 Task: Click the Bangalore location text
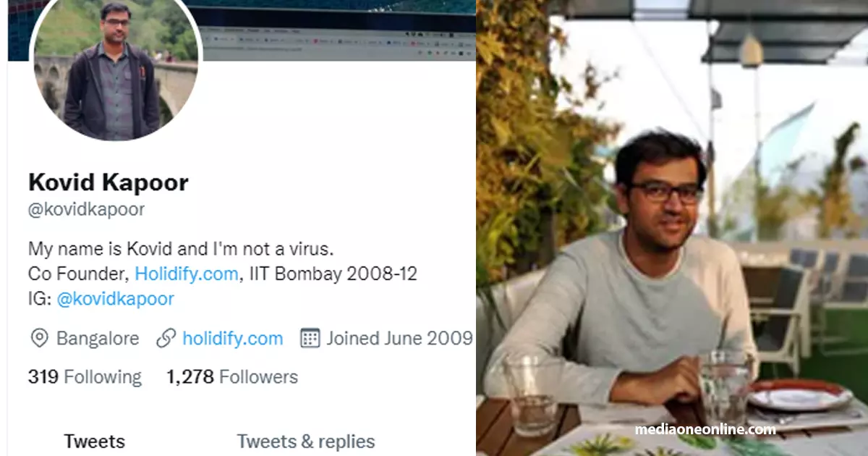tap(98, 338)
